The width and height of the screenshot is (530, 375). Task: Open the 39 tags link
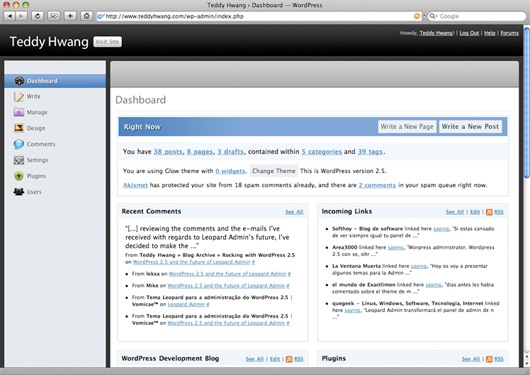pos(370,151)
